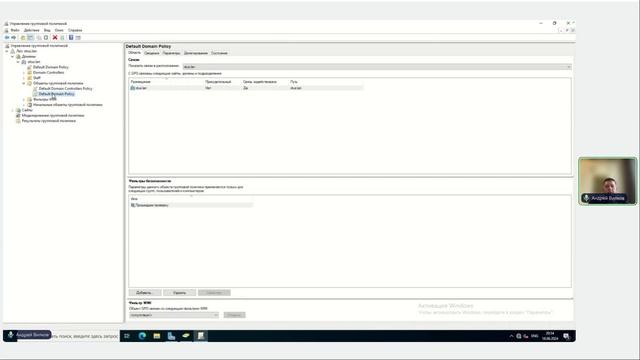Open the Действие menu
640x360 pixels.
click(x=31, y=30)
